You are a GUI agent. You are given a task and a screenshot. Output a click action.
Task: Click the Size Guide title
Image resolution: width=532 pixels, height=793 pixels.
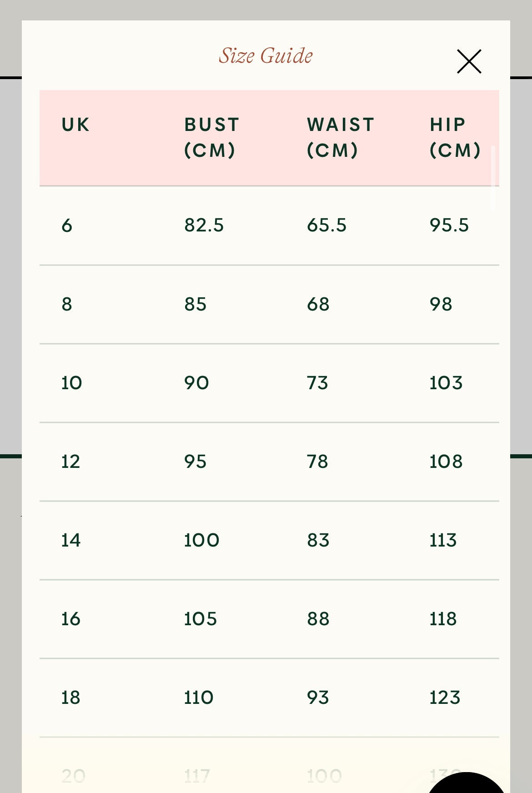tap(266, 56)
